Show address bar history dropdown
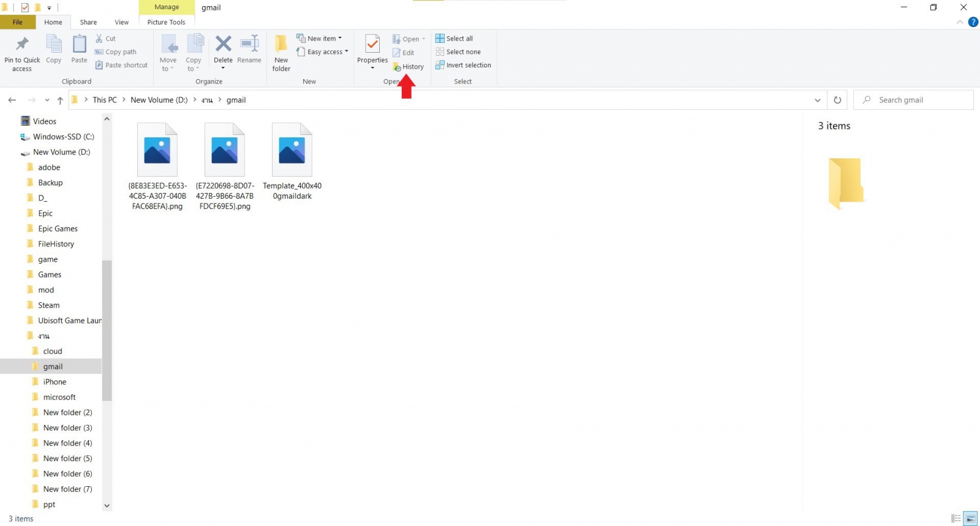 point(818,100)
